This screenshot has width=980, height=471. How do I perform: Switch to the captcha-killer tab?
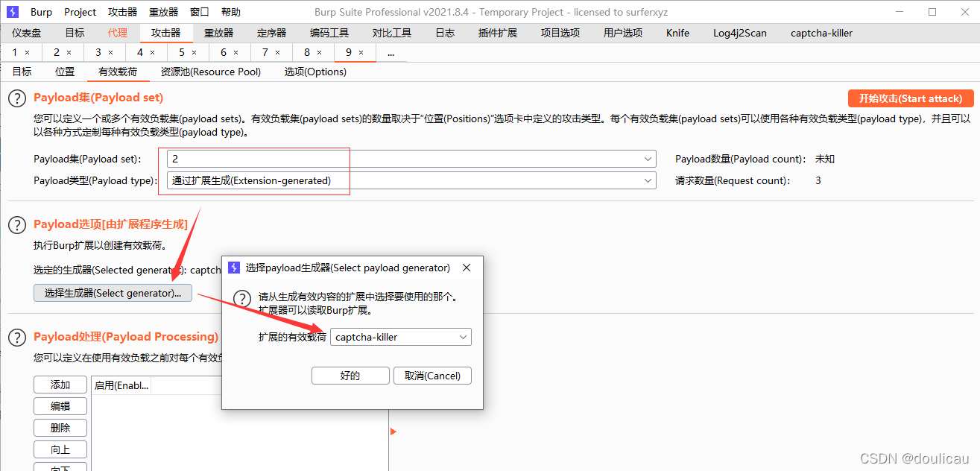coord(822,33)
